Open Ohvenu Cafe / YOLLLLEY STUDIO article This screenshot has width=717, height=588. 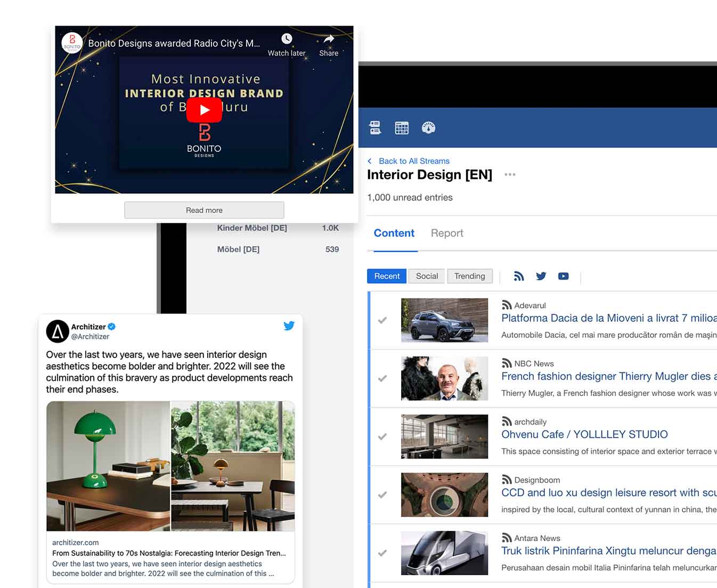click(x=584, y=434)
